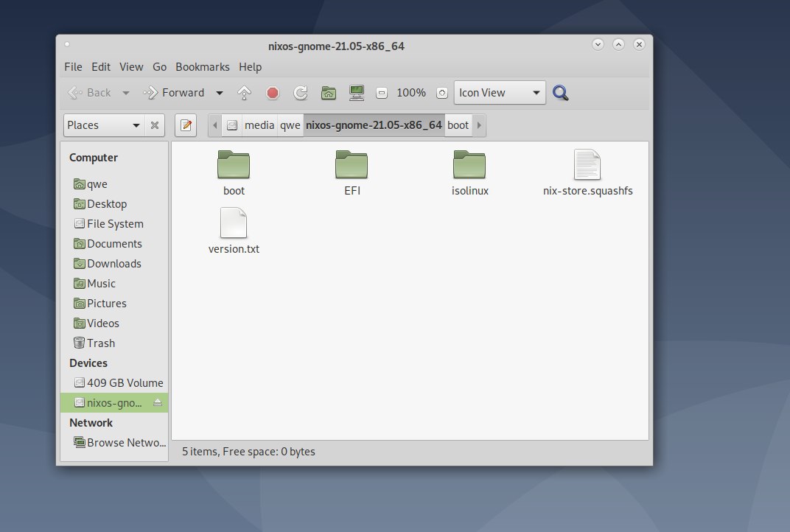Open the Computer location icon
The image size is (790, 532).
pyautogui.click(x=357, y=93)
